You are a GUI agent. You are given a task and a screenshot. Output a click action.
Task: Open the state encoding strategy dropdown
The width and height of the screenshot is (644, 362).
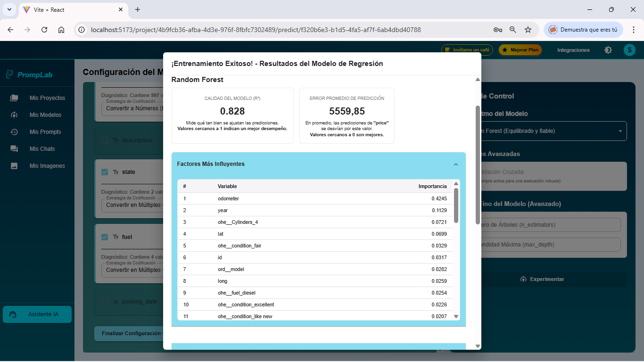coord(132,205)
